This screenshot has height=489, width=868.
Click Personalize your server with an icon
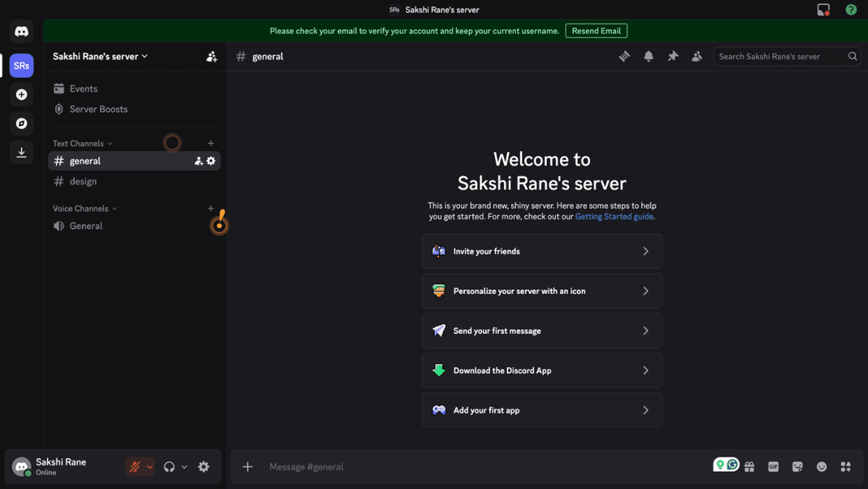[x=542, y=291]
